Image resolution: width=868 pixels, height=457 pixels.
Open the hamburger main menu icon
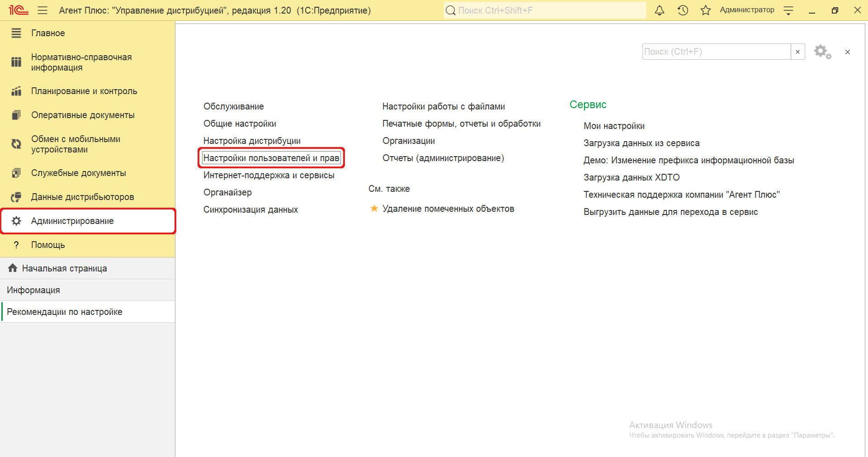pos(42,10)
